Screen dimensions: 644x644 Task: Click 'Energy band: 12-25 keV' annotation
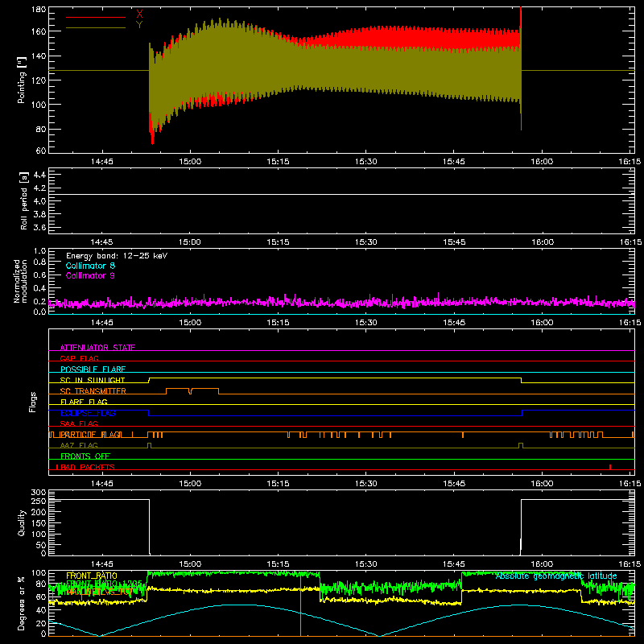(117, 255)
